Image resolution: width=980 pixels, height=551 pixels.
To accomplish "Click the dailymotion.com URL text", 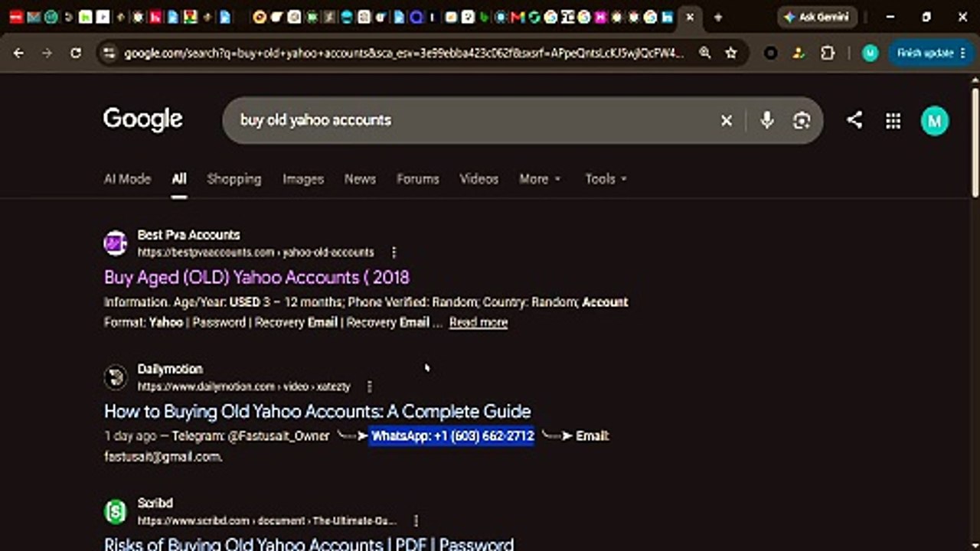I will (x=243, y=386).
